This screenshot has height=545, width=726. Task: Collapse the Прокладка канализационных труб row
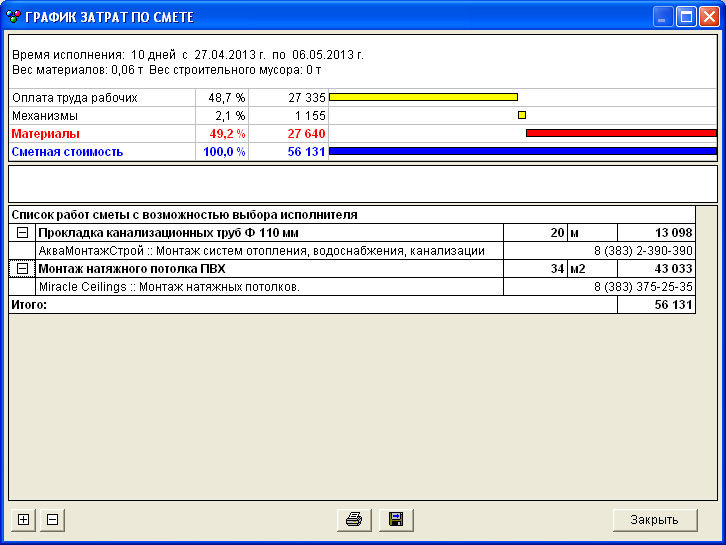tap(22, 232)
